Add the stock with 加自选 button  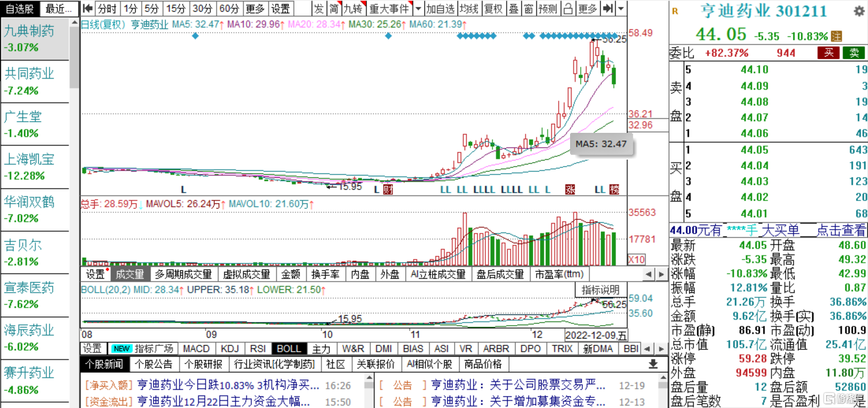tap(440, 8)
